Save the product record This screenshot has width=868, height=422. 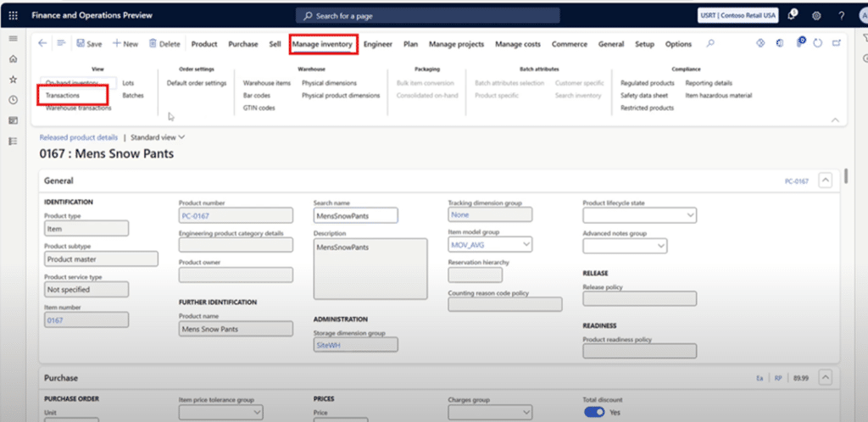[89, 44]
